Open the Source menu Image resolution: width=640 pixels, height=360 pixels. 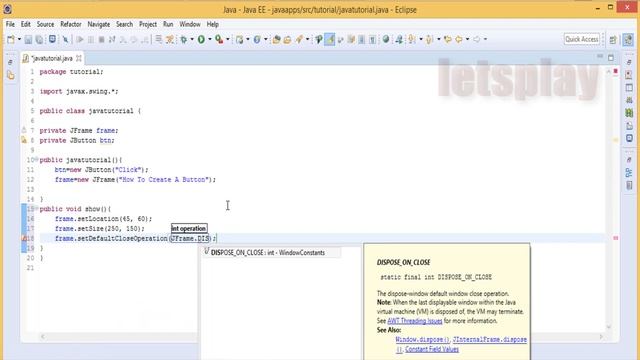click(45, 24)
